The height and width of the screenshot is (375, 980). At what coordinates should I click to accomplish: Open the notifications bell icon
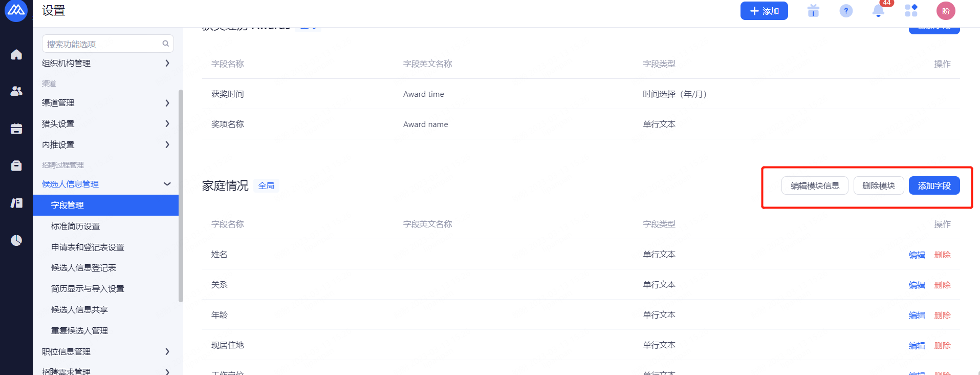tap(878, 11)
